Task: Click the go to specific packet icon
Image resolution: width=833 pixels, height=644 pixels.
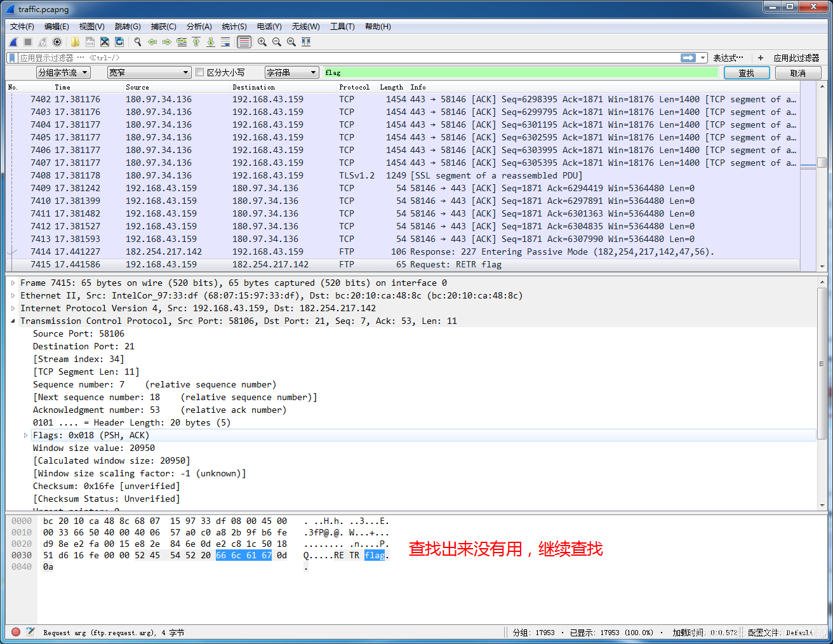Action: [x=182, y=42]
